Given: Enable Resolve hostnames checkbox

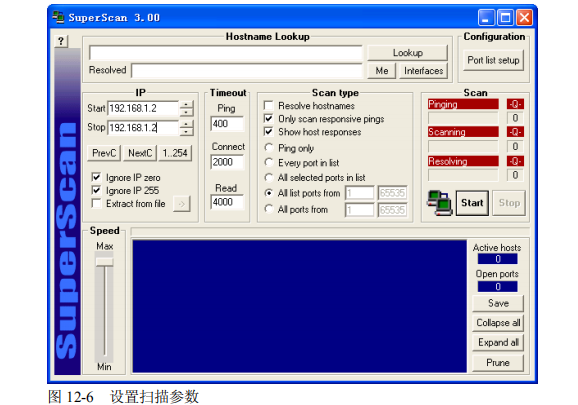Looking at the screenshot, I should coord(269,106).
